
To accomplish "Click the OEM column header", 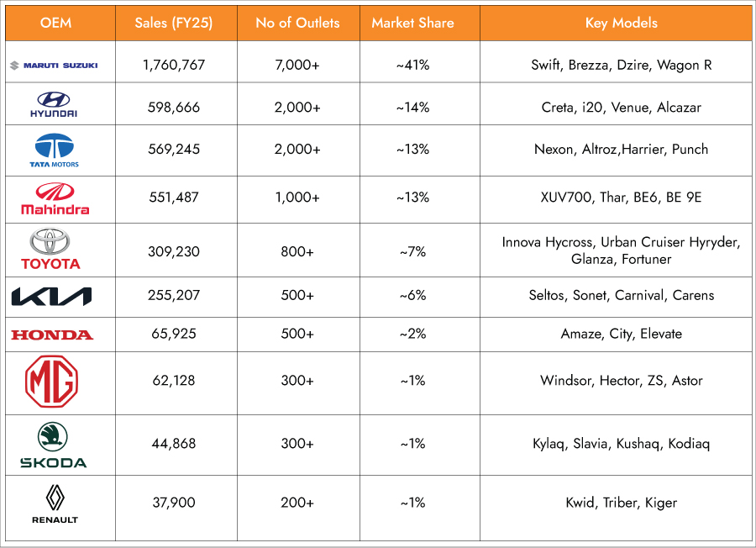I will click(55, 23).
